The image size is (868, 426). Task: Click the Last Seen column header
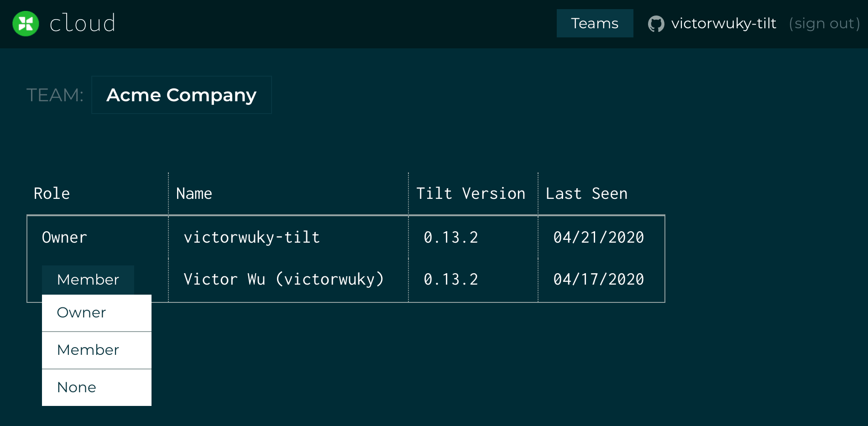pyautogui.click(x=586, y=193)
